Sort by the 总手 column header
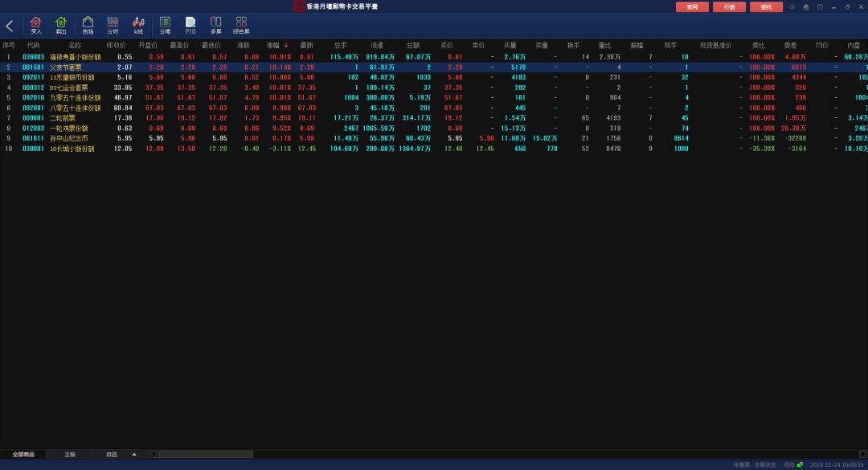 (341, 46)
